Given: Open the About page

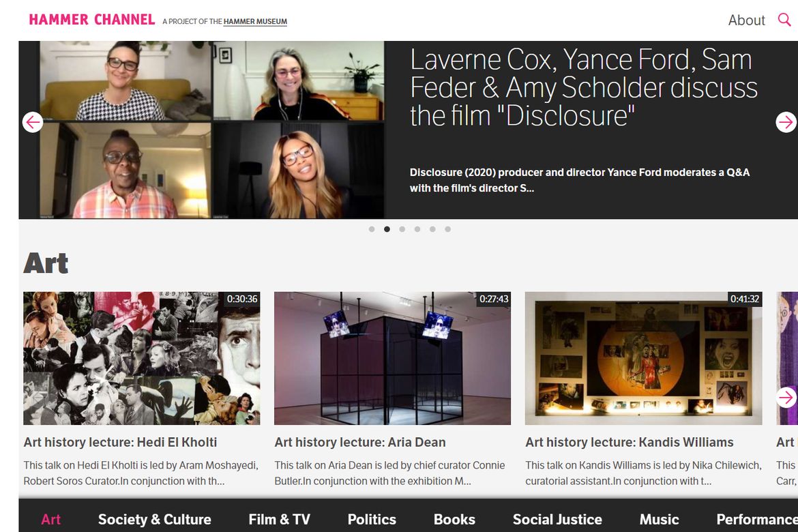Looking at the screenshot, I should coord(746,20).
